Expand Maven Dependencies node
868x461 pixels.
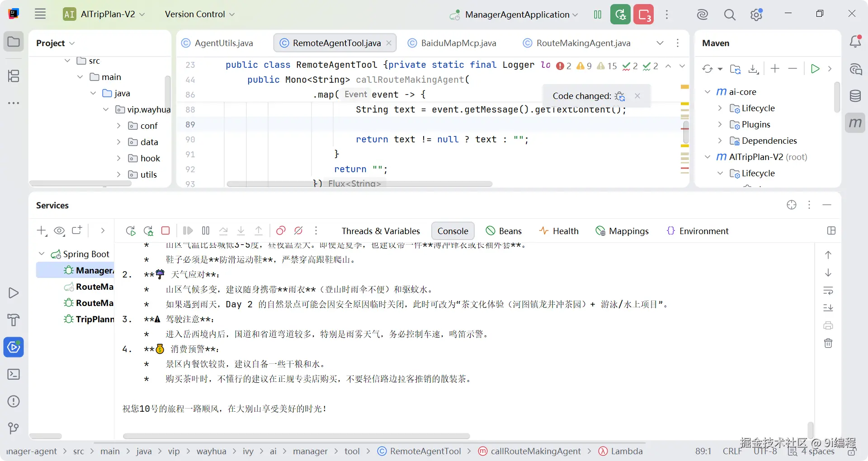pos(720,141)
